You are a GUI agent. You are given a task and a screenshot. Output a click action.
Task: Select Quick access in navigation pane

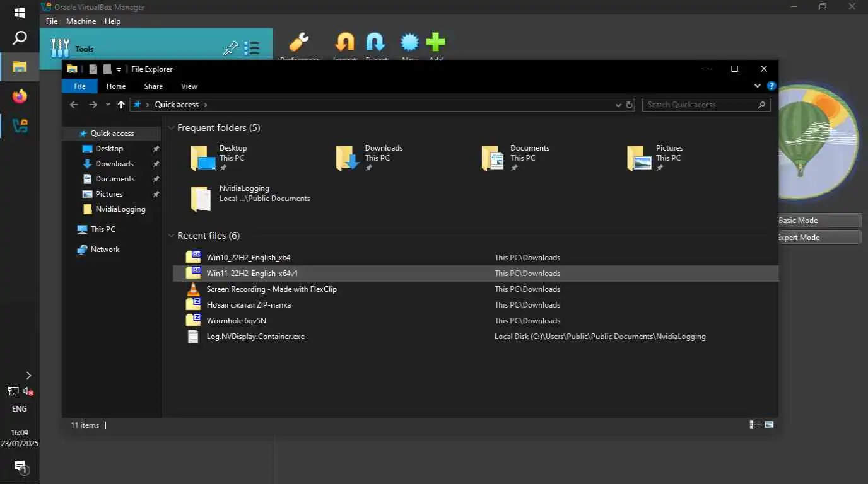coord(112,134)
